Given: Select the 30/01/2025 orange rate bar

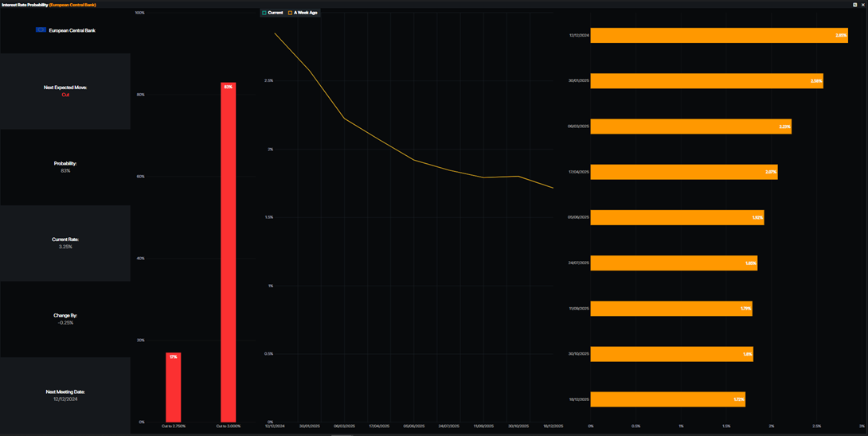Looking at the screenshot, I should 707,81.
